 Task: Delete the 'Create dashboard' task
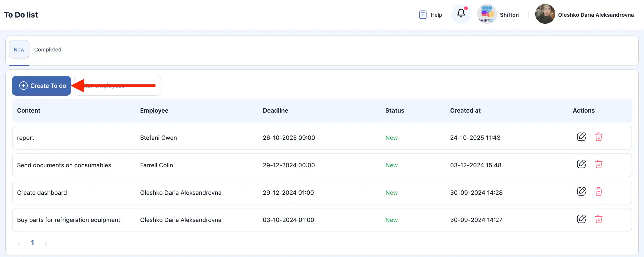point(598,192)
